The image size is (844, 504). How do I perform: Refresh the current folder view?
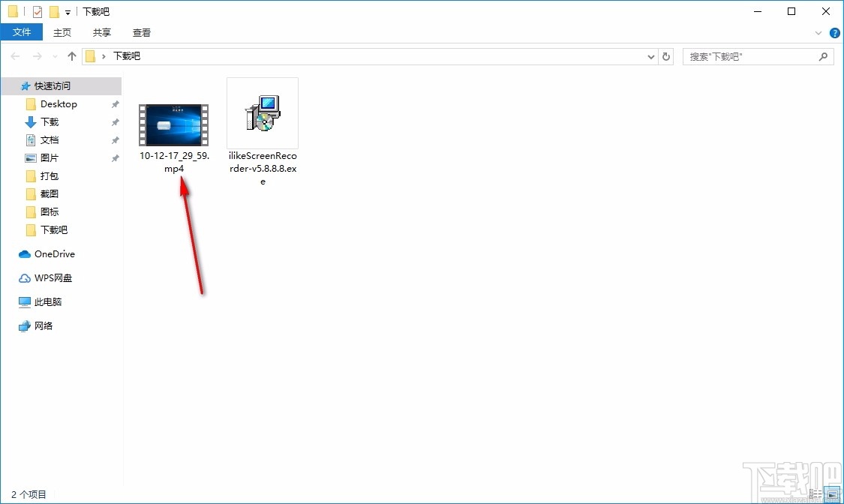click(x=666, y=55)
